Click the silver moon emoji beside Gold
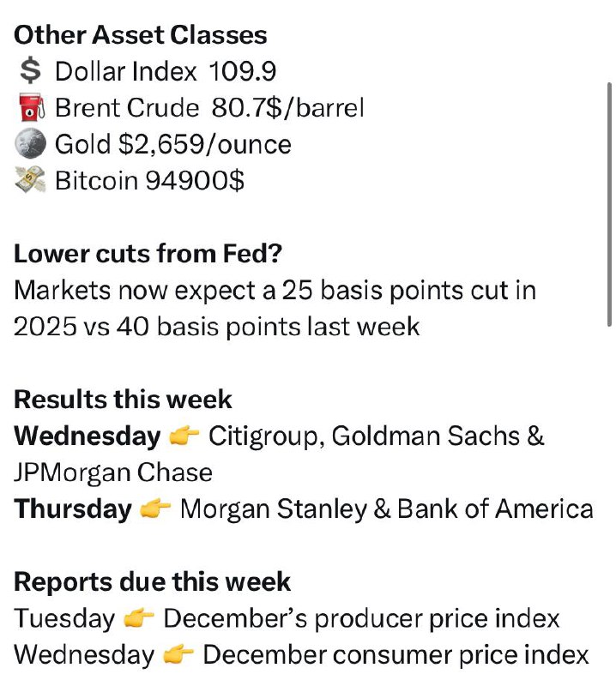The image size is (616, 686). tap(30, 143)
